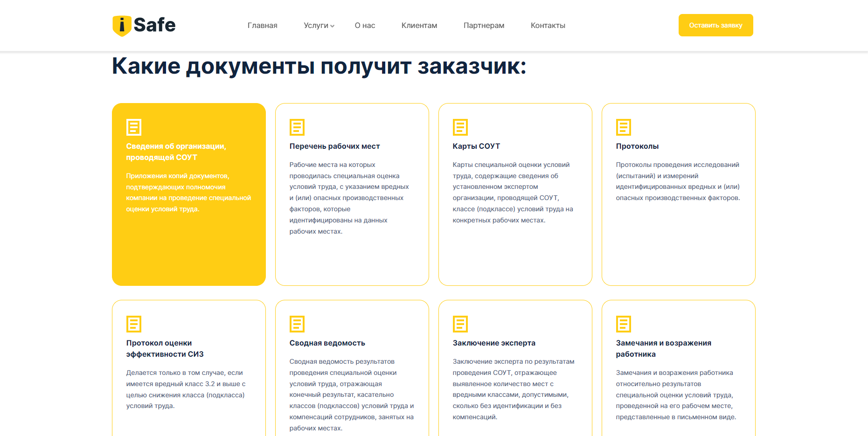Image resolution: width=868 pixels, height=436 pixels.
Task: Navigate to Партнерам section
Action: [484, 26]
